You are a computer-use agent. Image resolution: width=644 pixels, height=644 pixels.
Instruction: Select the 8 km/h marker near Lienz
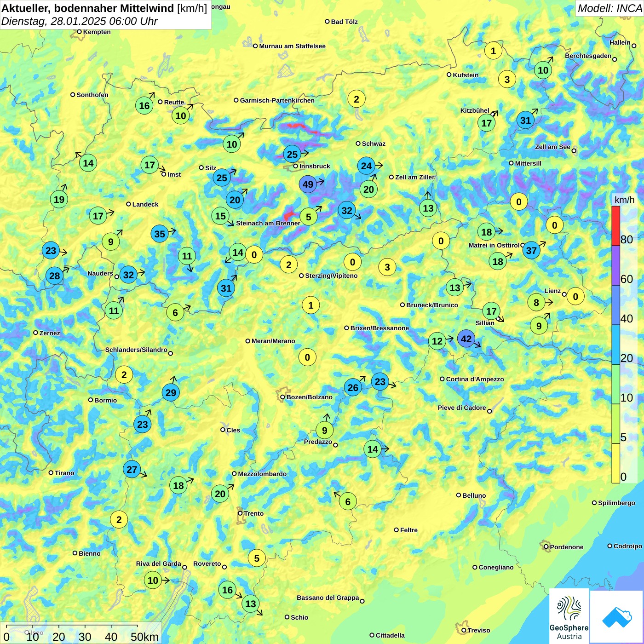[x=536, y=302]
